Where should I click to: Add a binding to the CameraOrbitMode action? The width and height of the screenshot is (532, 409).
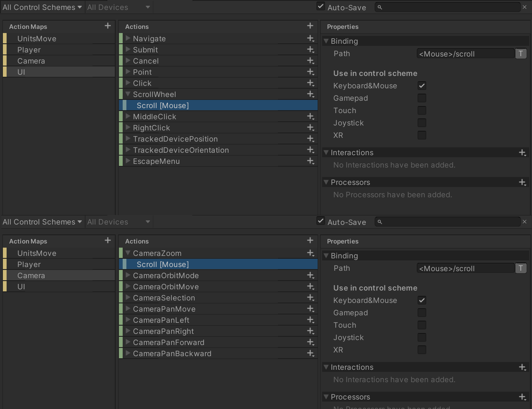click(x=310, y=275)
